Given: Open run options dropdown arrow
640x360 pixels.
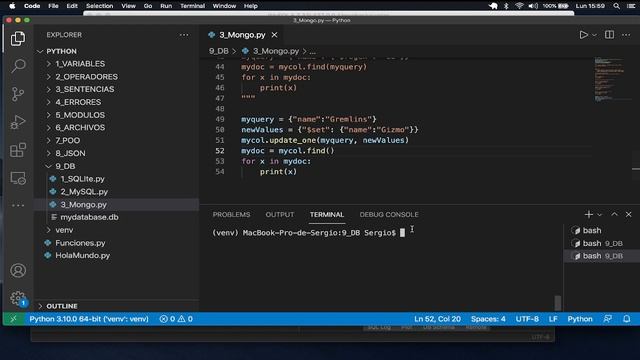Looking at the screenshot, I should coord(594,35).
